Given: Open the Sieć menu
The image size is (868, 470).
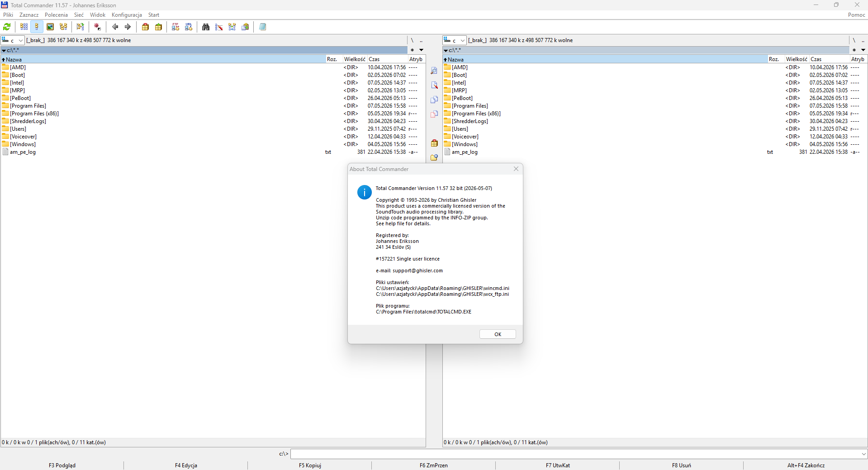Looking at the screenshot, I should tap(79, 15).
